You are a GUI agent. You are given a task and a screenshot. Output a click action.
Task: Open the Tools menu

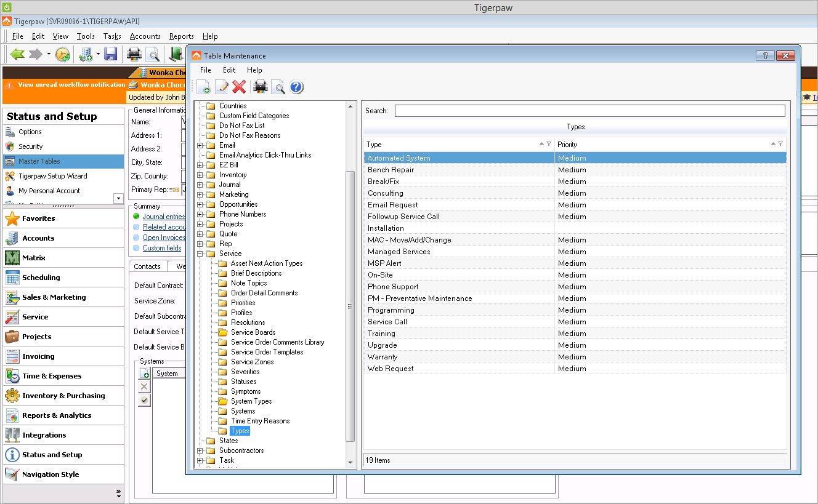[86, 36]
